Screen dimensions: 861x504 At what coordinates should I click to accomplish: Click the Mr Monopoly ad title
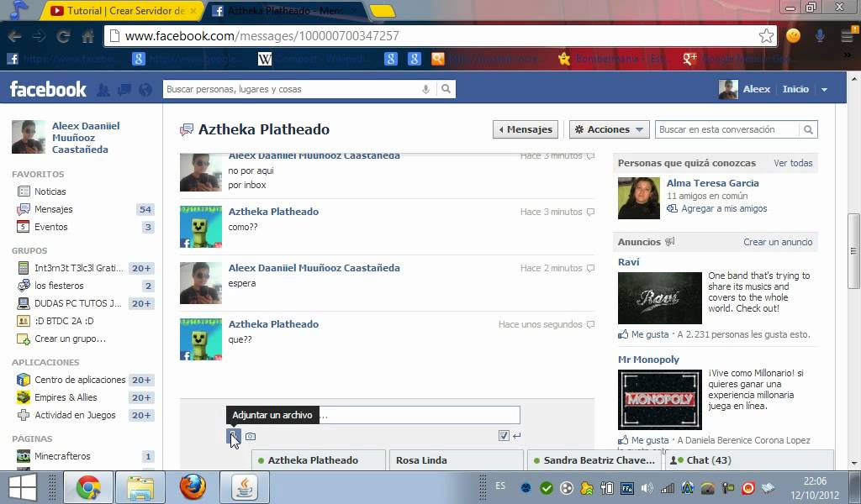click(648, 360)
